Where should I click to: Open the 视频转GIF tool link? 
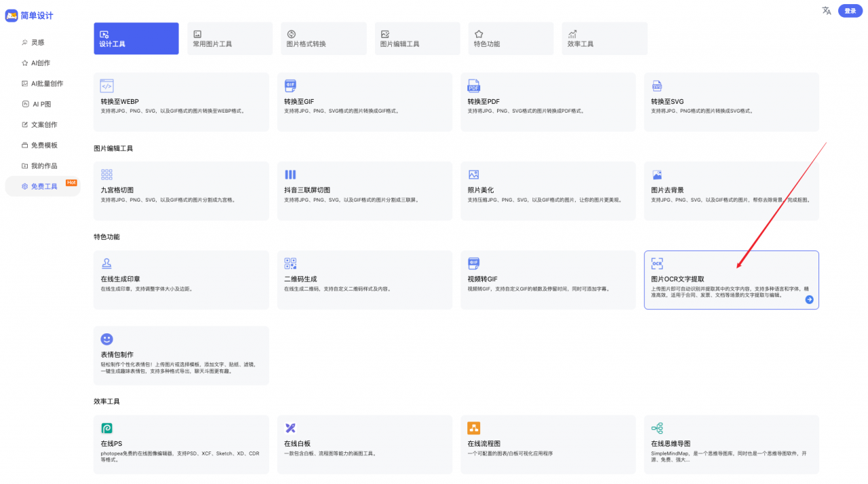(547, 280)
